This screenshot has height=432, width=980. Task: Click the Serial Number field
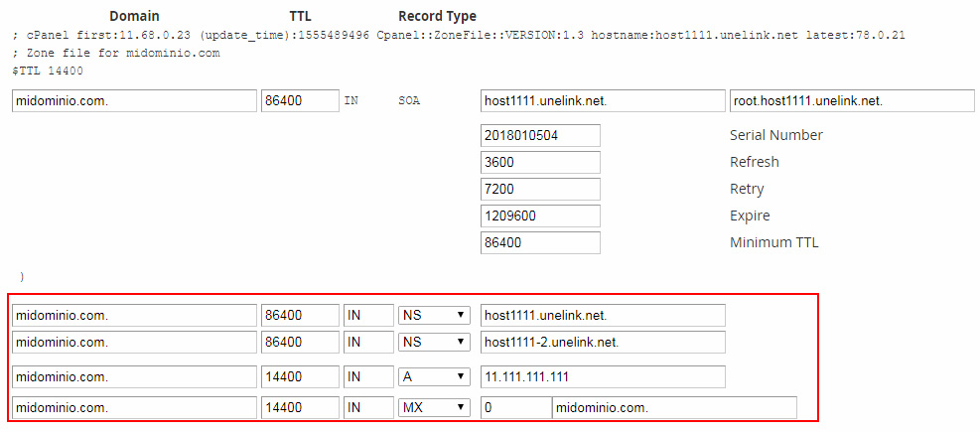[x=540, y=135]
